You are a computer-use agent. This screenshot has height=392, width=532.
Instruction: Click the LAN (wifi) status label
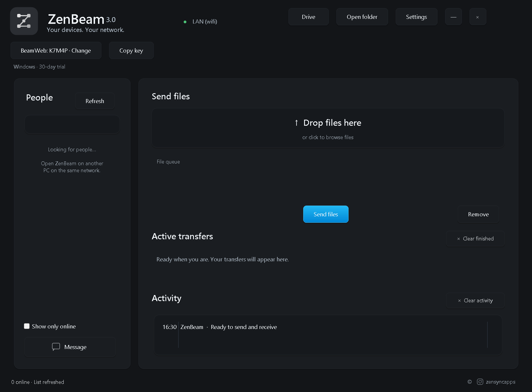(205, 21)
